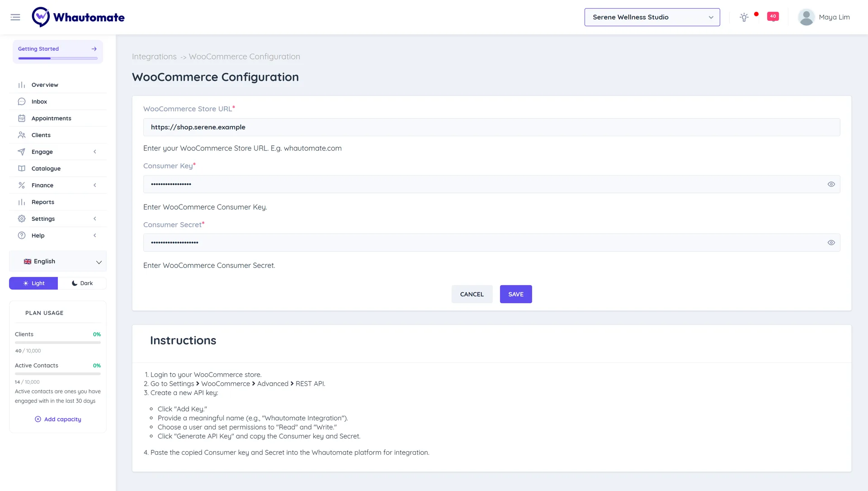Image resolution: width=868 pixels, height=491 pixels.
Task: Follow the Integrations breadcrumb link
Action: pos(154,57)
